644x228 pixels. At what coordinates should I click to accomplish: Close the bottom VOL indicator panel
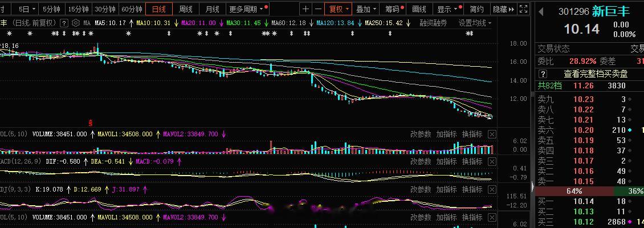coord(492,217)
